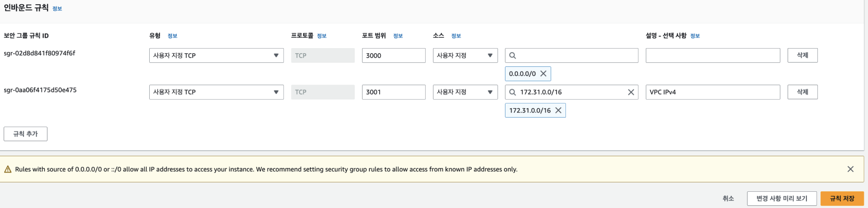Open 유형 dropdown for port 3000 rule
The width and height of the screenshot is (868, 208).
[x=216, y=55]
